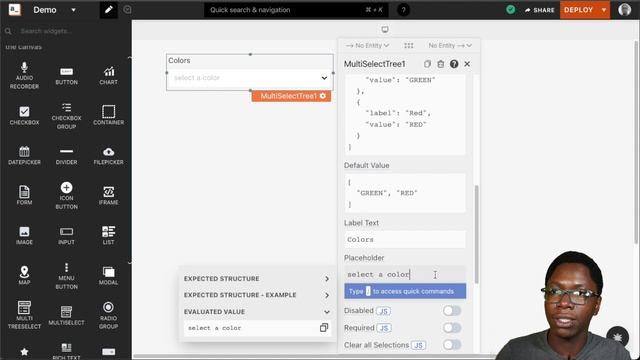The width and height of the screenshot is (640, 360).
Task: Add the Audio Recorder widget
Action: (24, 76)
